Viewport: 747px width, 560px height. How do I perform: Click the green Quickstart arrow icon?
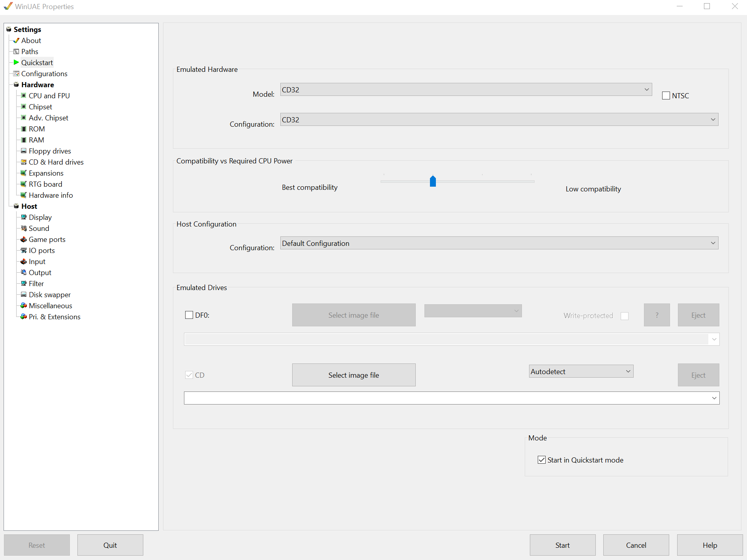point(16,62)
